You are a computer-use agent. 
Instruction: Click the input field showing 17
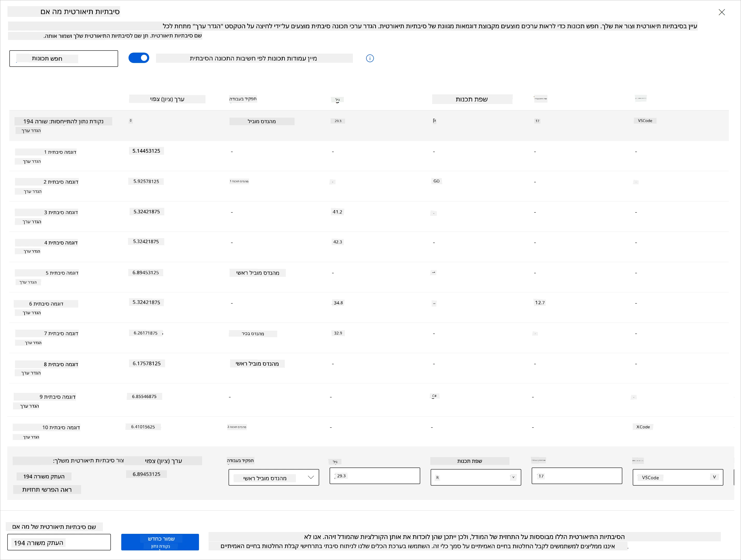pos(576,476)
